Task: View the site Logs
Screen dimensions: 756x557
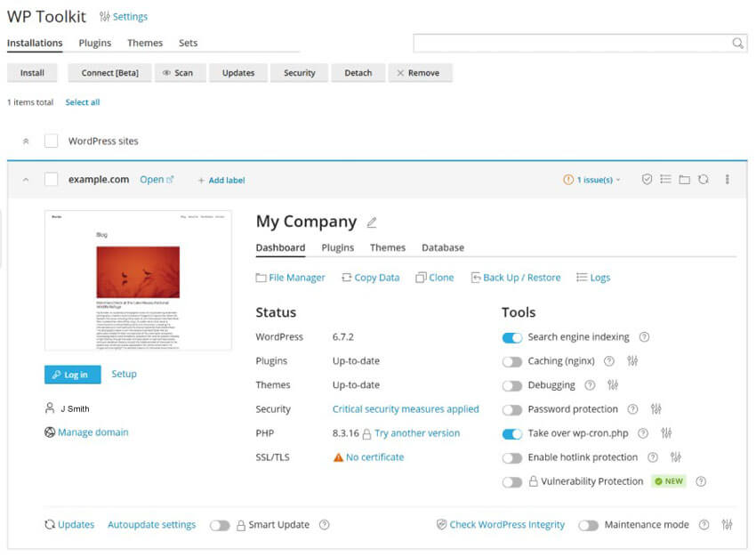Action: pos(592,277)
